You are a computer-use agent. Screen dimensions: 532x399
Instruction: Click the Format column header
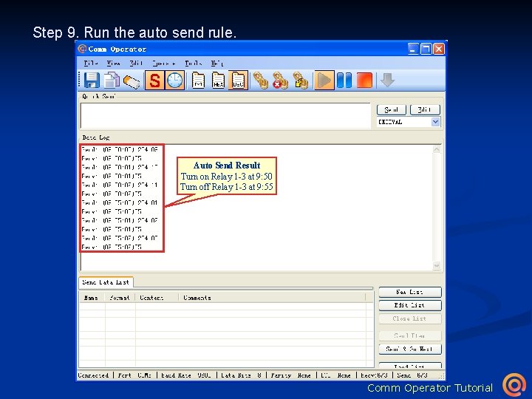pos(120,298)
